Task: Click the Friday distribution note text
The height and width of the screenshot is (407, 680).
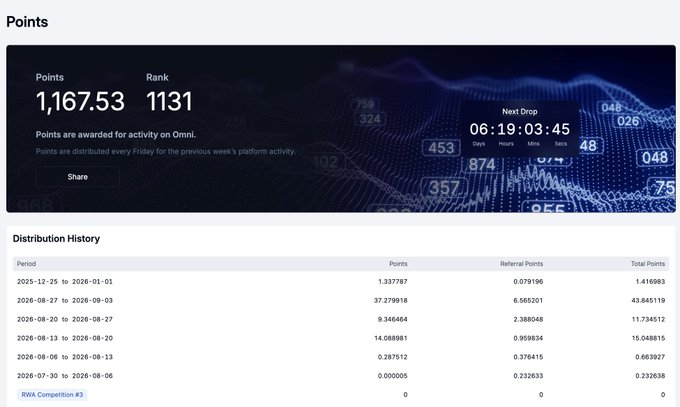Action: 166,151
